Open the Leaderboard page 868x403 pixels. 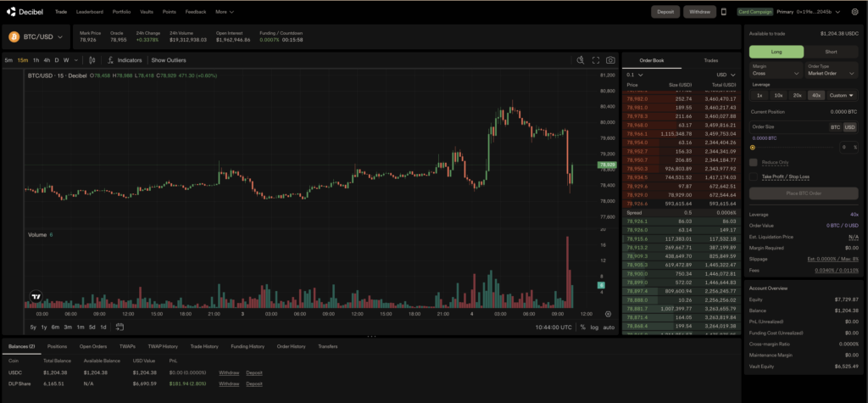pyautogui.click(x=90, y=12)
